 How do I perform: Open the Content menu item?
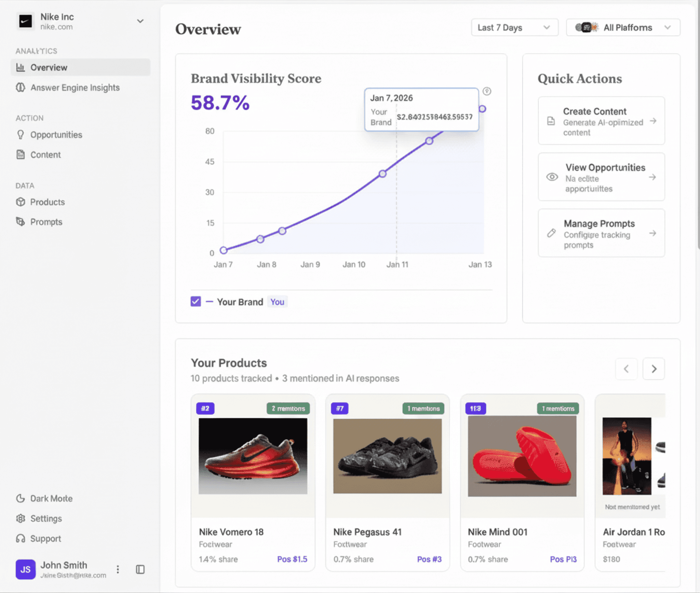point(45,155)
